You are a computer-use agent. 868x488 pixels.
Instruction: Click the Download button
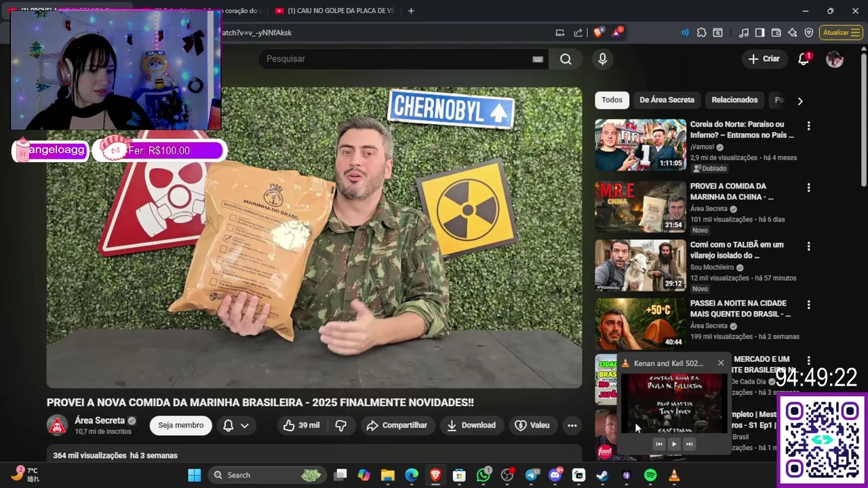click(x=471, y=426)
